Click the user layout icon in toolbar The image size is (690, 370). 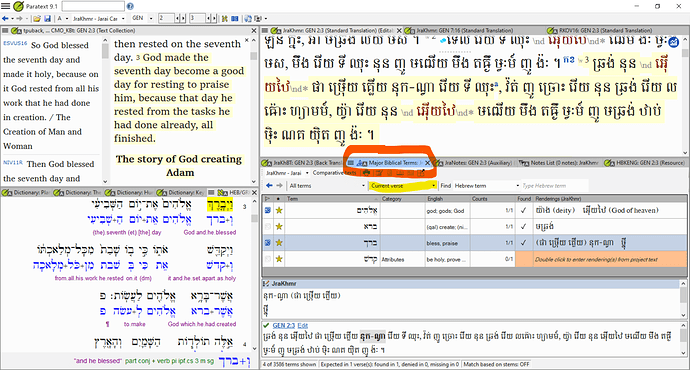coord(258,18)
